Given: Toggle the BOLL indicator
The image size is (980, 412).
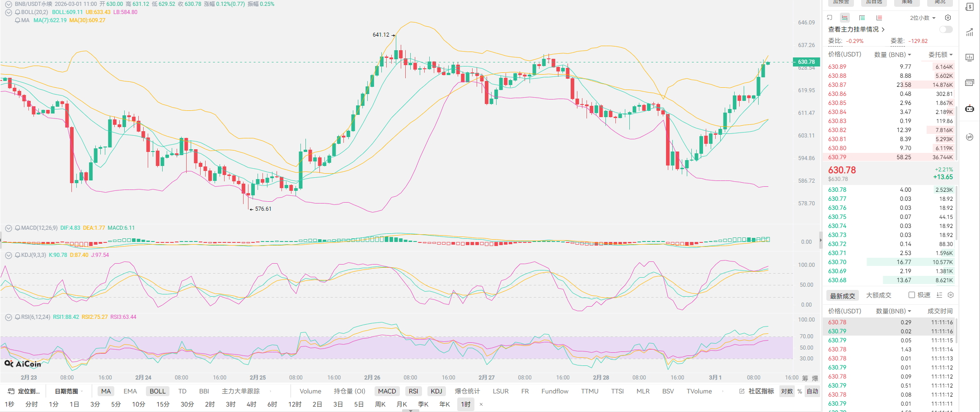Looking at the screenshot, I should coord(157,391).
